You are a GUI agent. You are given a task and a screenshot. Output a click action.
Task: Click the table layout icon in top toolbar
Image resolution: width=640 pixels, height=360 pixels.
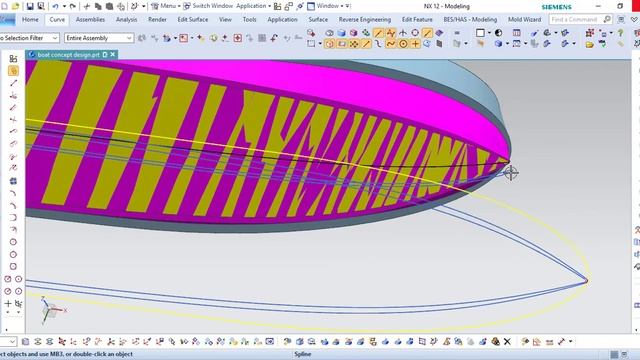[x=516, y=33]
